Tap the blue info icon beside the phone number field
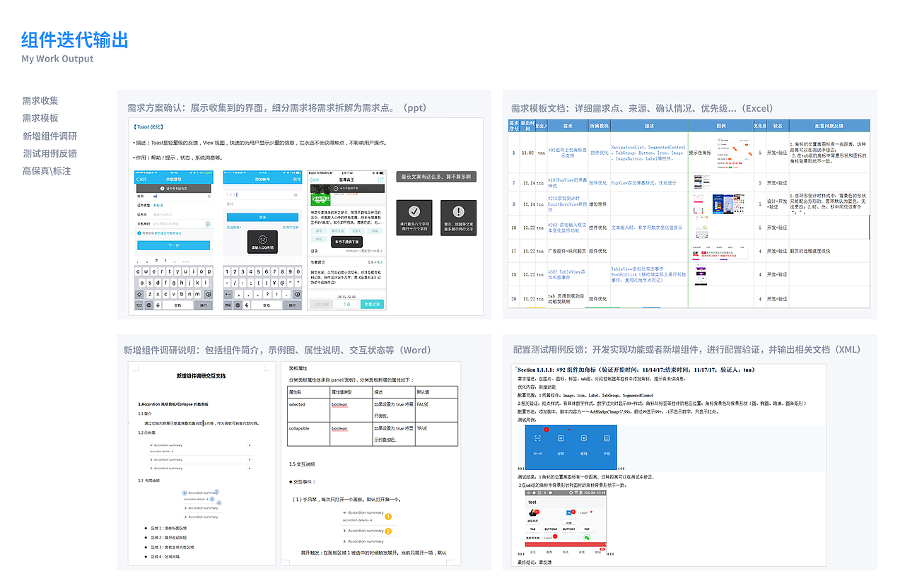The image size is (905, 588). tap(208, 224)
